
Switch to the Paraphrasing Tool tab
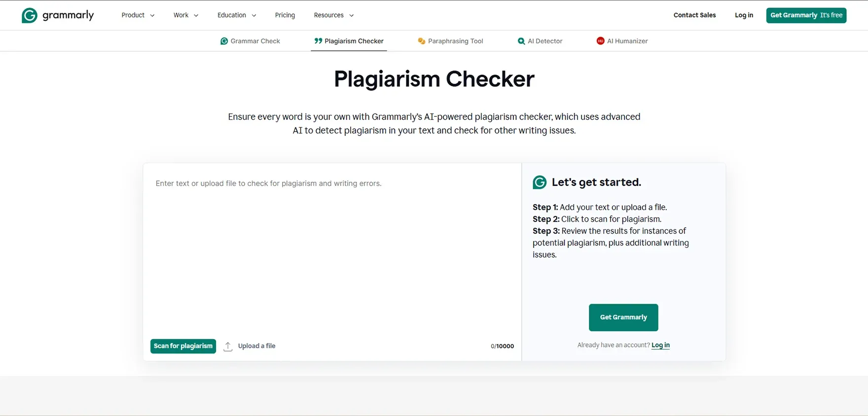click(455, 41)
